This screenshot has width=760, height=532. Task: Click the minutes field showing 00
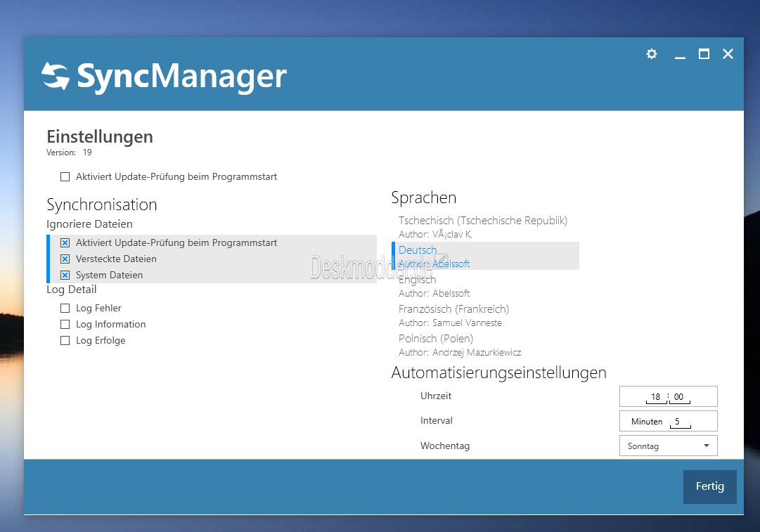(679, 397)
